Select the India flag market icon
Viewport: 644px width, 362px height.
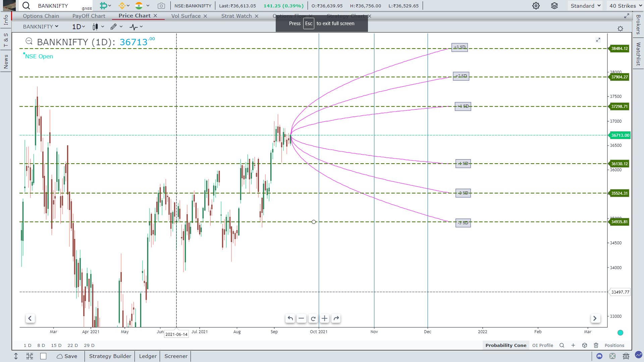pyautogui.click(x=139, y=6)
